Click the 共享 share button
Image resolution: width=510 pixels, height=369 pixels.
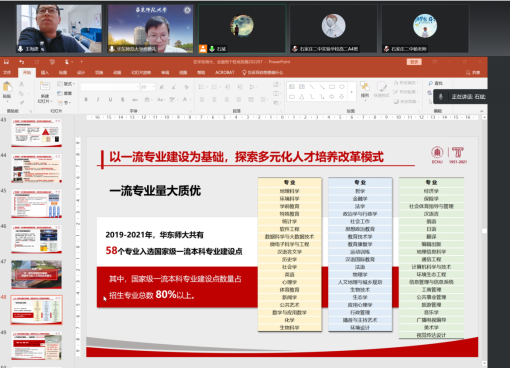(473, 72)
